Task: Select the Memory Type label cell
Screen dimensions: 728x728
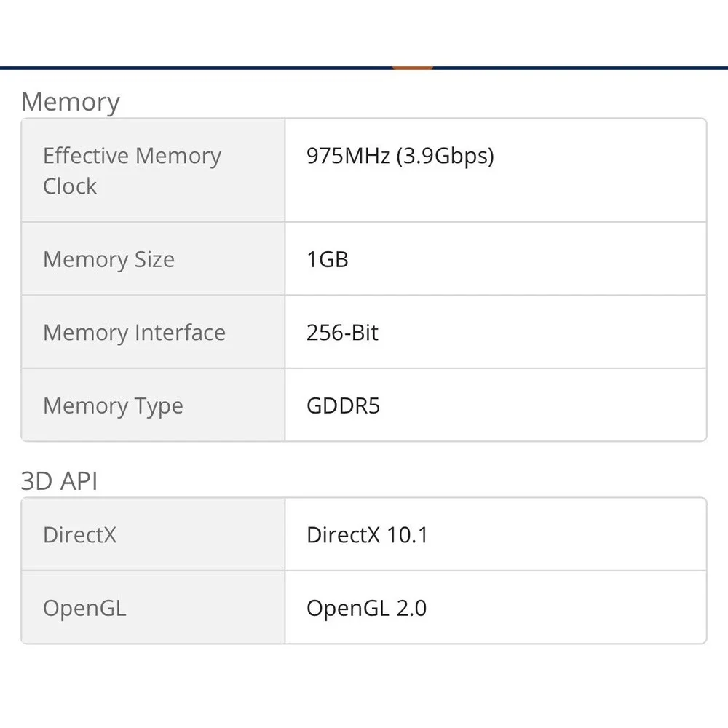Action: (153, 405)
